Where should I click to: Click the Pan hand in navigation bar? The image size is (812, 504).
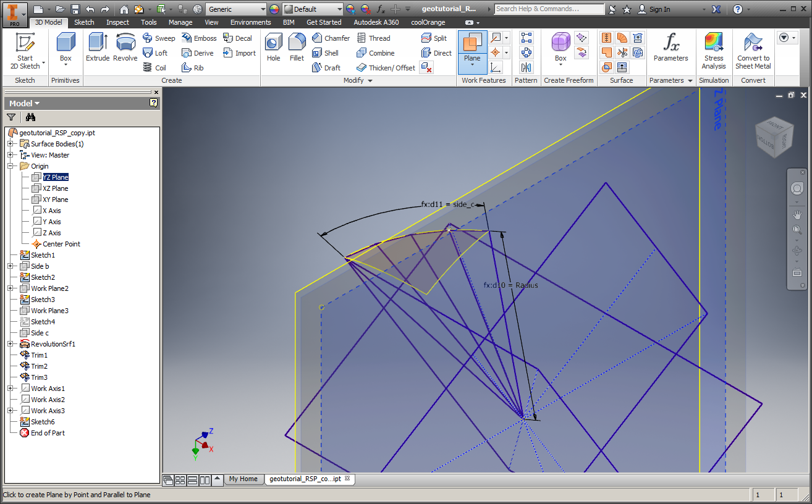[x=797, y=214]
